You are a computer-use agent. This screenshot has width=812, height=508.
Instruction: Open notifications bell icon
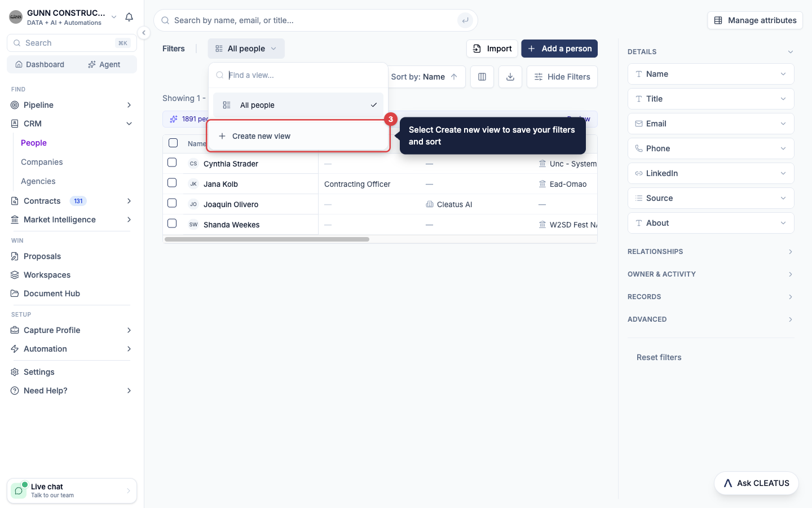tap(129, 17)
